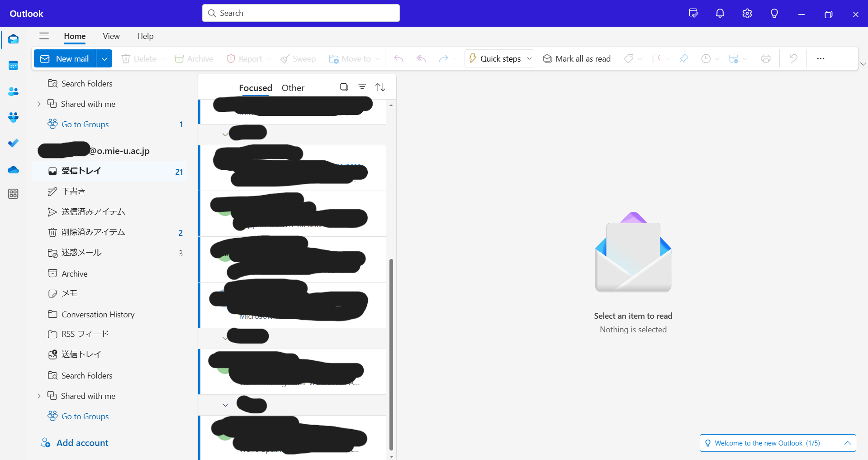Toggle the Select messages checkbox icon
The image size is (868, 460).
344,87
